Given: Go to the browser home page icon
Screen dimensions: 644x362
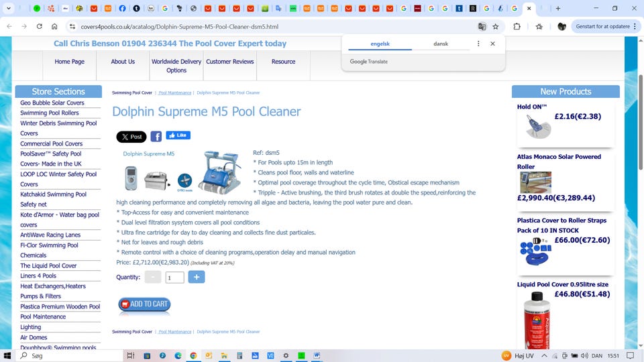Looking at the screenshot, I should pyautogui.click(x=54, y=26).
